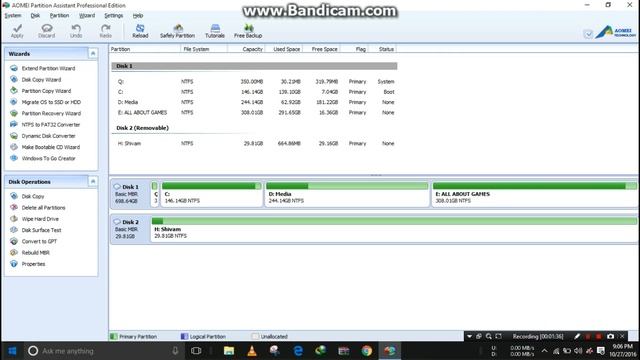
Task: Sort by the Capacity column header
Action: tap(246, 49)
